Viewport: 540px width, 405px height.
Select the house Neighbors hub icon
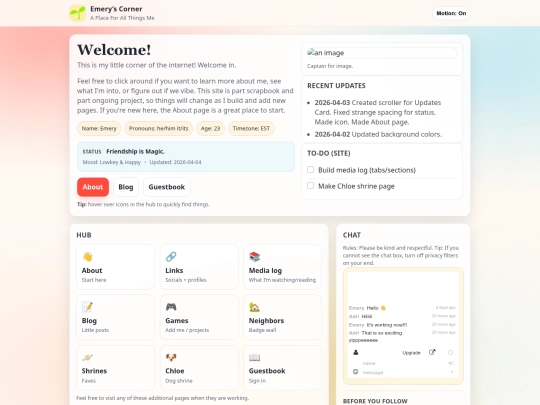click(x=255, y=307)
